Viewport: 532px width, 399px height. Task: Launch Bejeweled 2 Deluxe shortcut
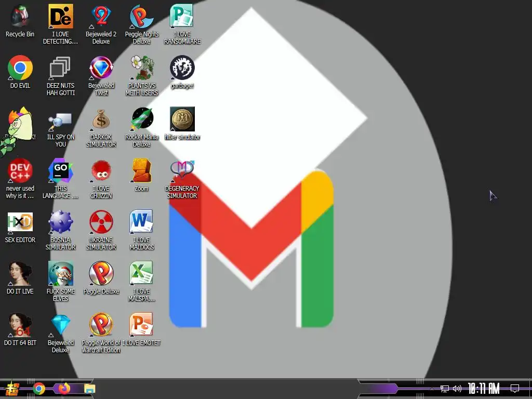[101, 16]
